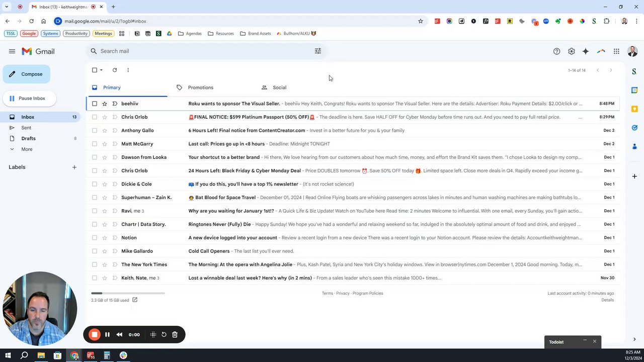
Task: Open the Google account avatar menu
Action: (x=632, y=51)
